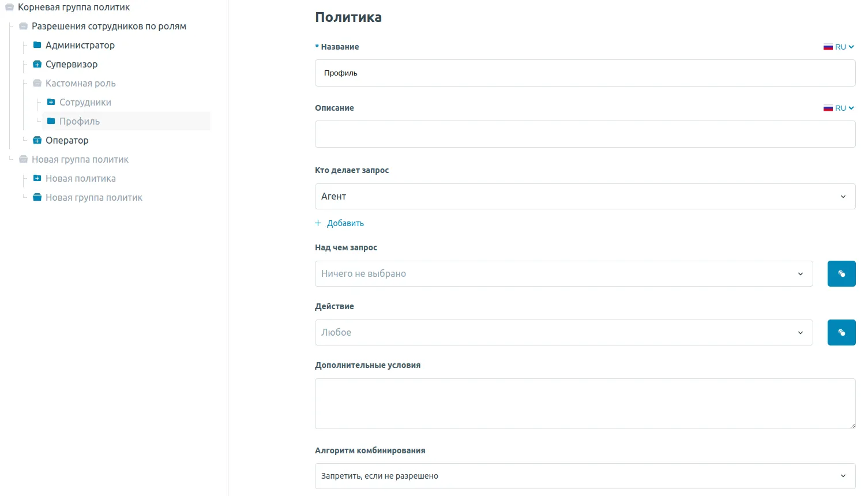Open the Алгоритм комбинирования dropdown
The width and height of the screenshot is (868, 496).
(585, 476)
